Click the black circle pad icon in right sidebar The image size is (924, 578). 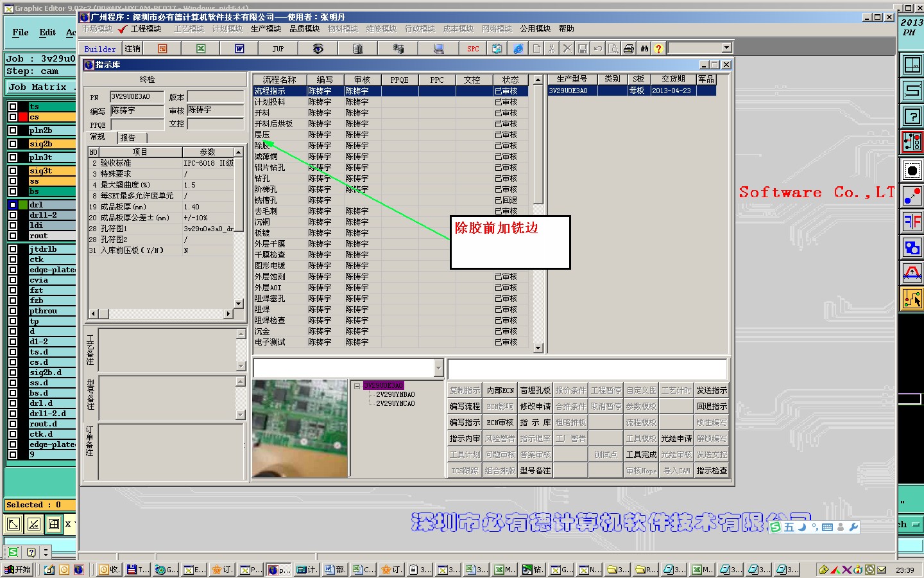coord(912,170)
